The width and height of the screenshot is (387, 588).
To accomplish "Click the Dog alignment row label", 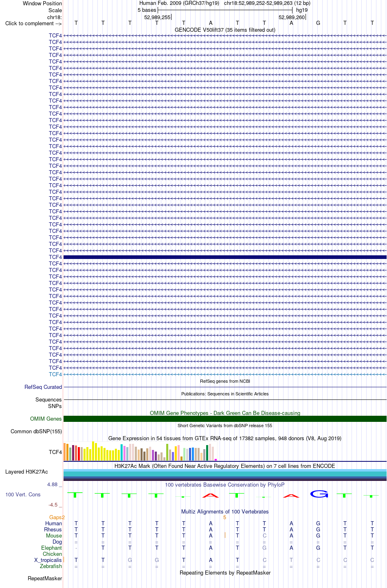I will tap(57, 542).
